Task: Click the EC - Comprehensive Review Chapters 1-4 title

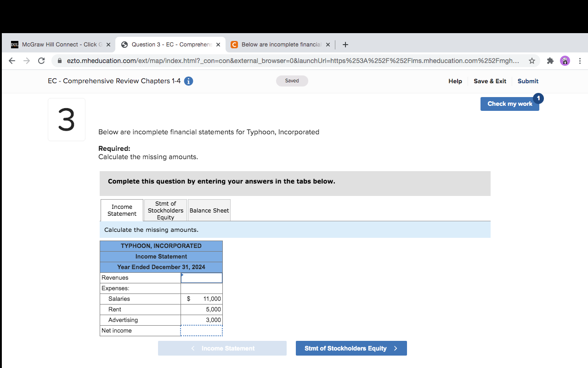Action: tap(114, 81)
